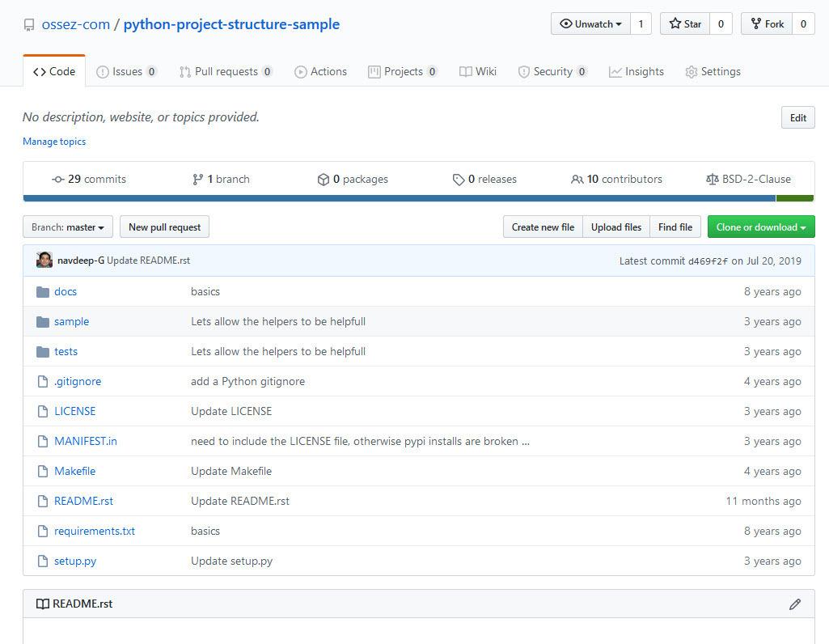Click the branch icon next to 1 branch
The height and width of the screenshot is (644, 829).
click(x=197, y=180)
